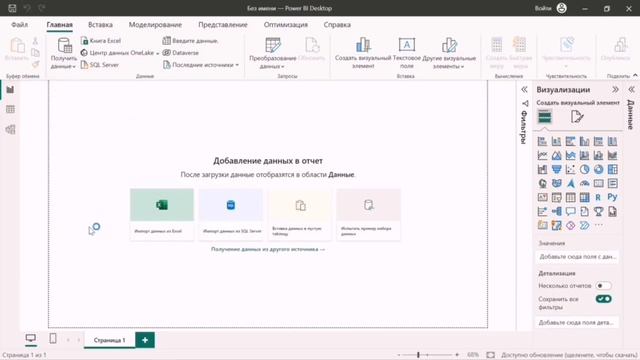The height and width of the screenshot is (360, 640).
Task: Switch to mobile layout icon
Action: point(53,338)
